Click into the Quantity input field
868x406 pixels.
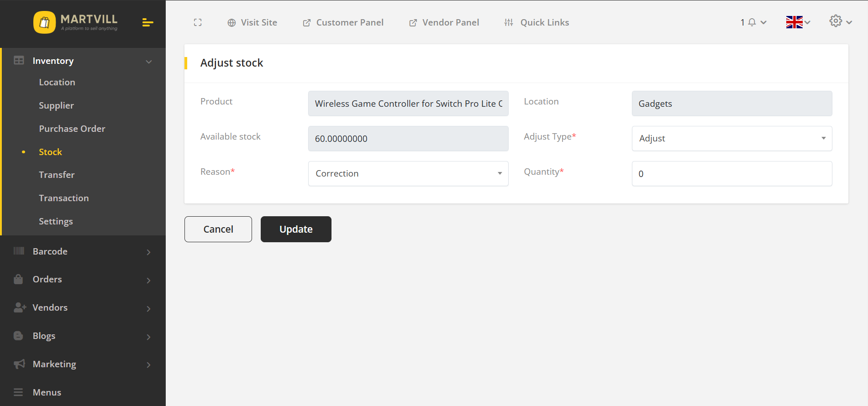731,173
